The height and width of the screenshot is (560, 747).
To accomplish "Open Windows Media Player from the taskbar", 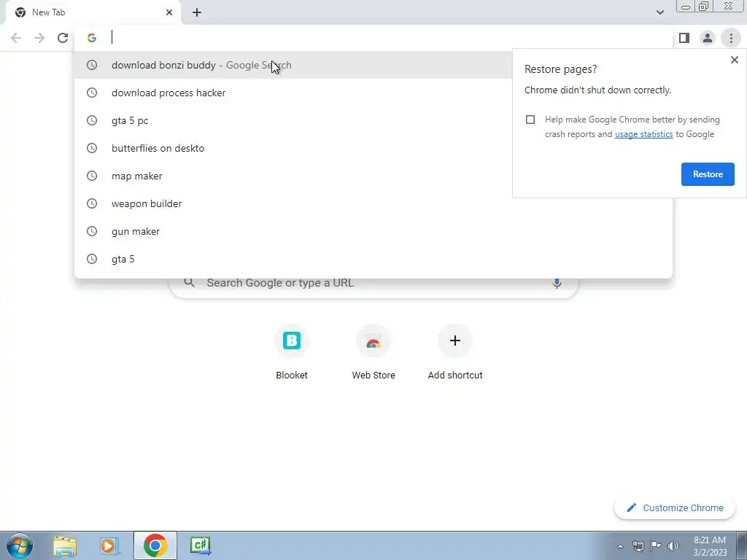I will (109, 545).
